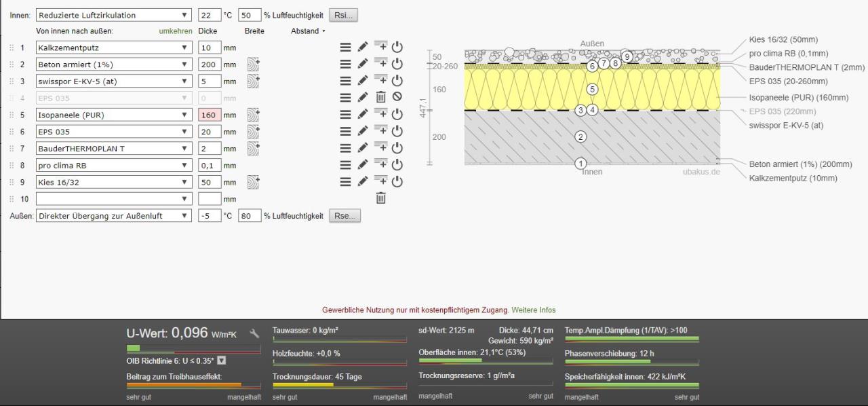Viewport: 868px width, 406px height.
Task: Disable the EPS 035 layer 6 with power icon
Action: pyautogui.click(x=397, y=131)
